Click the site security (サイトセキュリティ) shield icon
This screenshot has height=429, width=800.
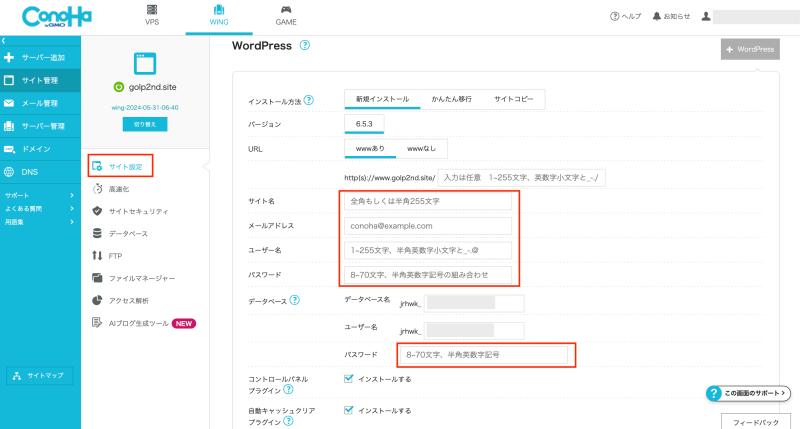coord(98,211)
